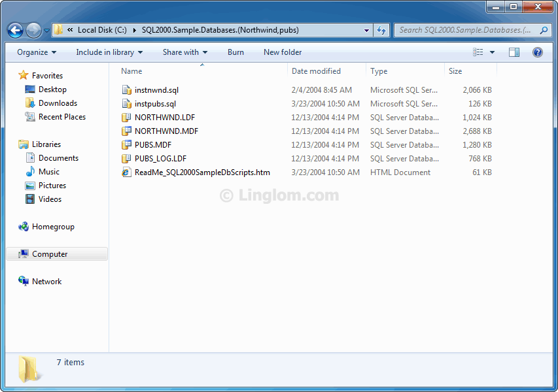The image size is (558, 392).
Task: Select the instnwnd.sql file icon
Action: tap(127, 90)
